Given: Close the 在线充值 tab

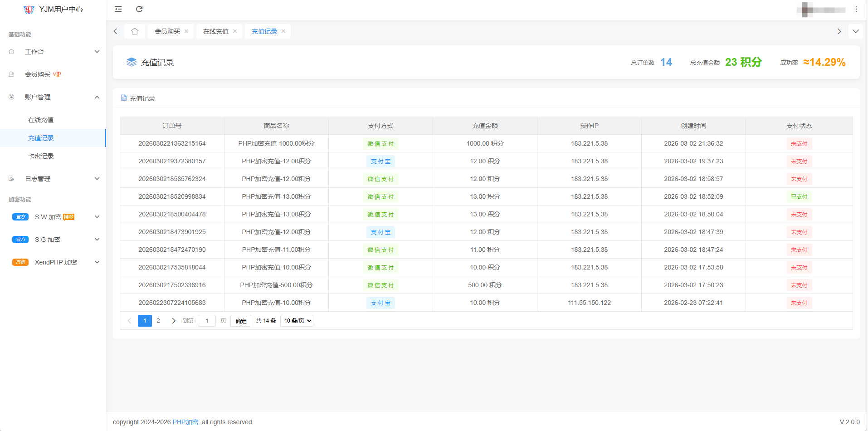Looking at the screenshot, I should pyautogui.click(x=235, y=31).
